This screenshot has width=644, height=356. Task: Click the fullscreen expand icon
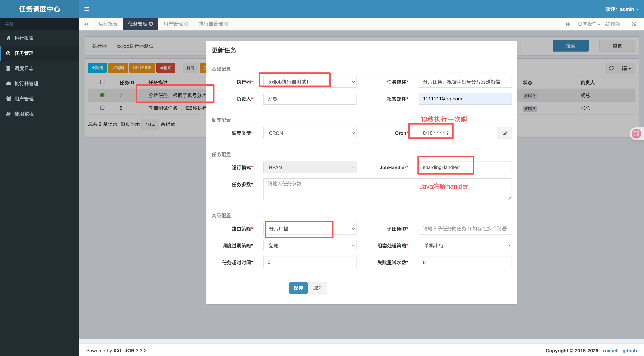[x=633, y=24]
